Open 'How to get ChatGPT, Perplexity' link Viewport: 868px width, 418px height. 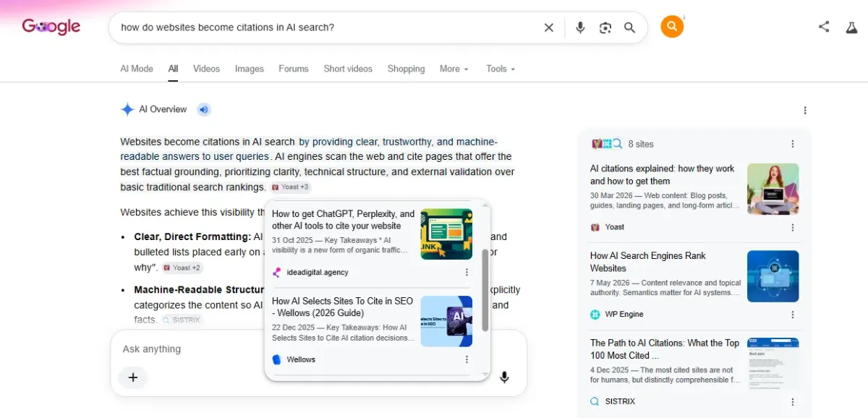pyautogui.click(x=344, y=220)
